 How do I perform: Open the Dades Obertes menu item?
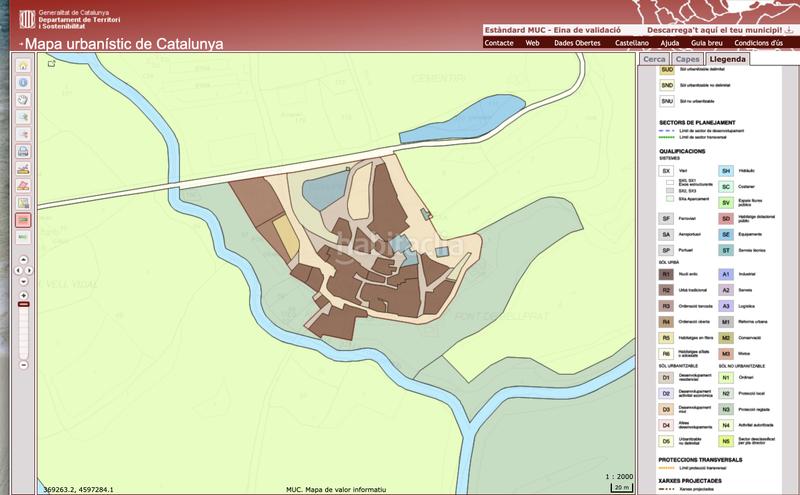[x=577, y=44]
